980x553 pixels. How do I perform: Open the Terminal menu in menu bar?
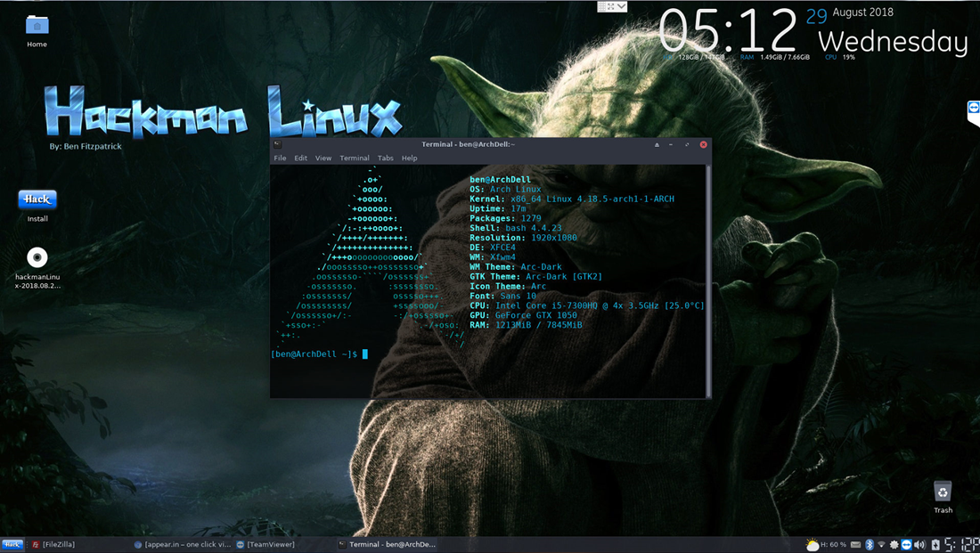pyautogui.click(x=355, y=159)
